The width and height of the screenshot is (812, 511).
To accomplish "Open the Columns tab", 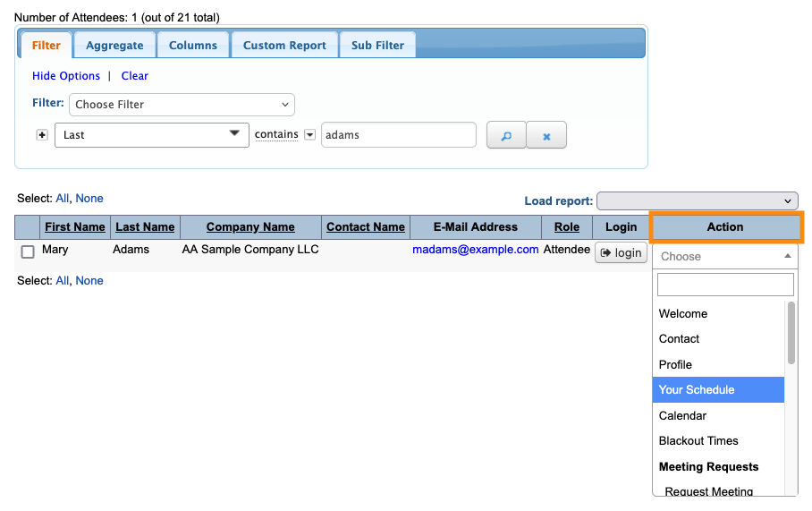I will (x=192, y=45).
